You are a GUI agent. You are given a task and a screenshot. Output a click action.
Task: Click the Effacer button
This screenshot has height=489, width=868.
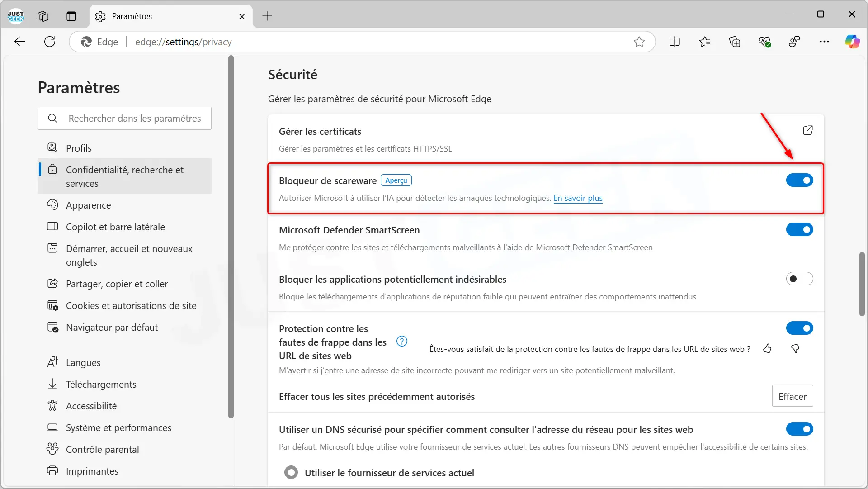point(792,396)
